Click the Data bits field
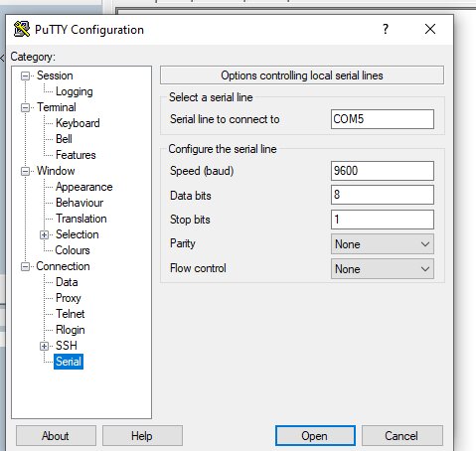 [383, 195]
